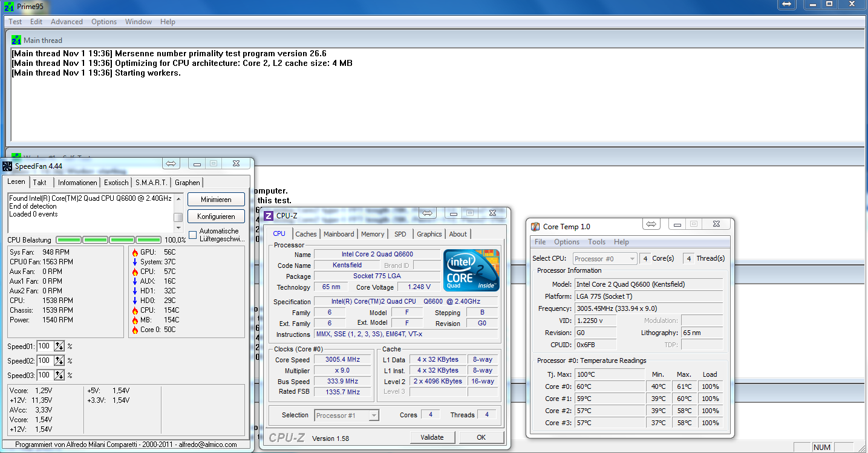Image resolution: width=868 pixels, height=453 pixels.
Task: Click the Core Speed 3005.4 MHz value
Action: pyautogui.click(x=342, y=359)
